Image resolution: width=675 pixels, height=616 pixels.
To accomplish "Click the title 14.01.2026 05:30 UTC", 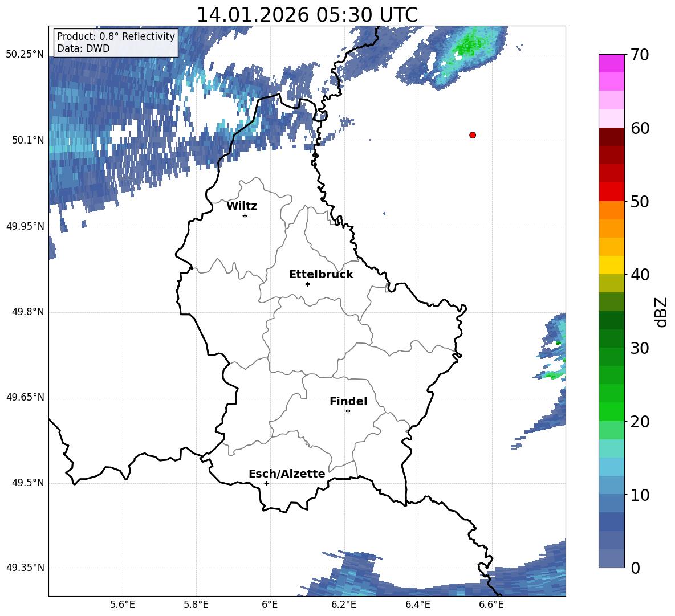I will (307, 15).
